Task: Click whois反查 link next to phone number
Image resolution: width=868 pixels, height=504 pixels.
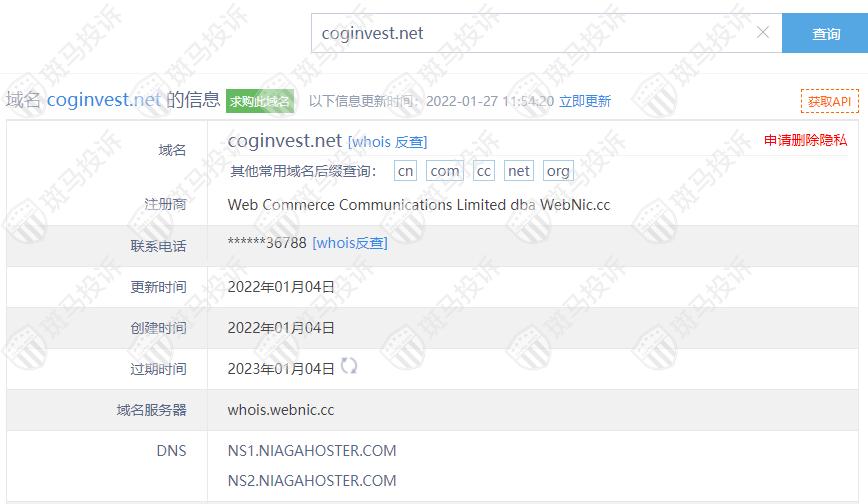Action: pyautogui.click(x=350, y=243)
